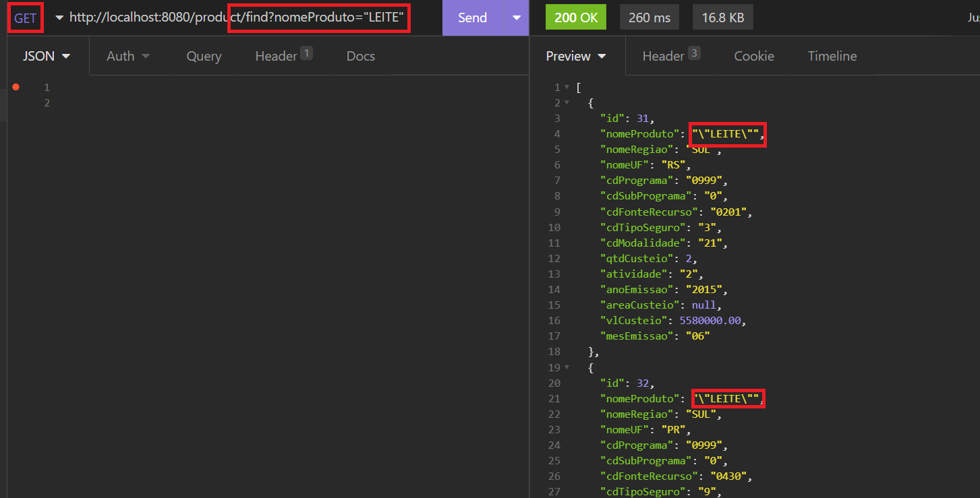This screenshot has width=980, height=498.
Task: Click the red dot in the editor gutter
Action: click(x=17, y=87)
